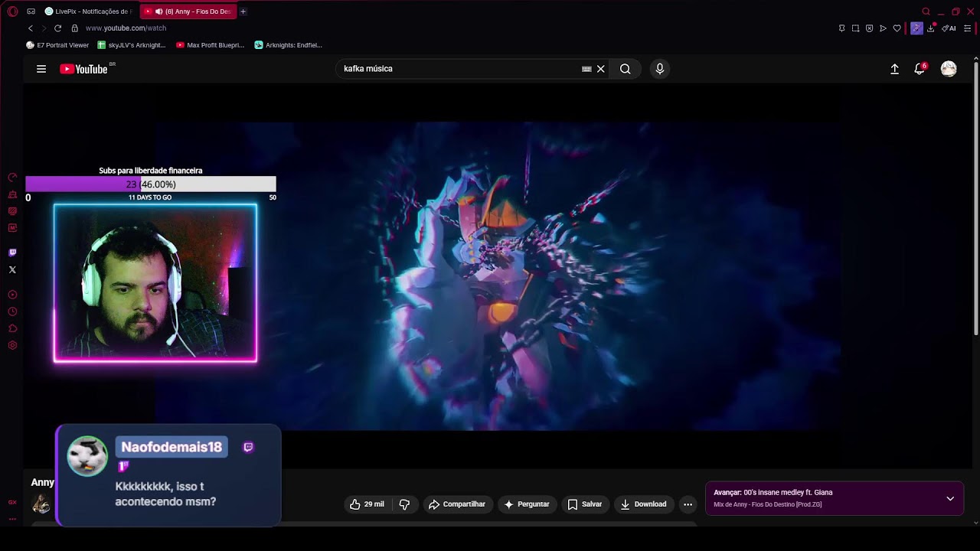Open the browser downloads icon
Viewport: 980px width, 551px height.
coord(931,28)
